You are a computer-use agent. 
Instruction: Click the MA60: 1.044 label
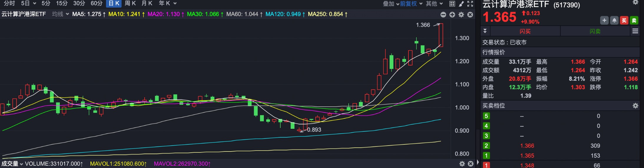244,14
